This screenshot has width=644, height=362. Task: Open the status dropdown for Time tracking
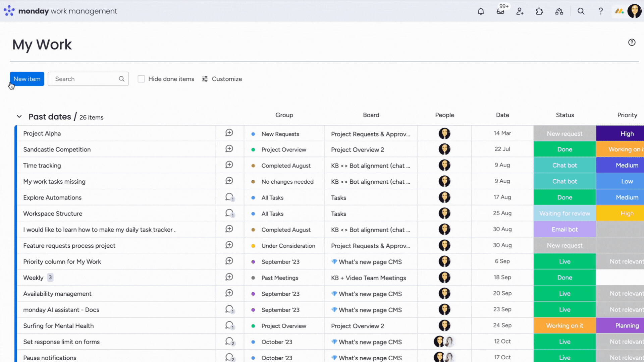(x=565, y=165)
